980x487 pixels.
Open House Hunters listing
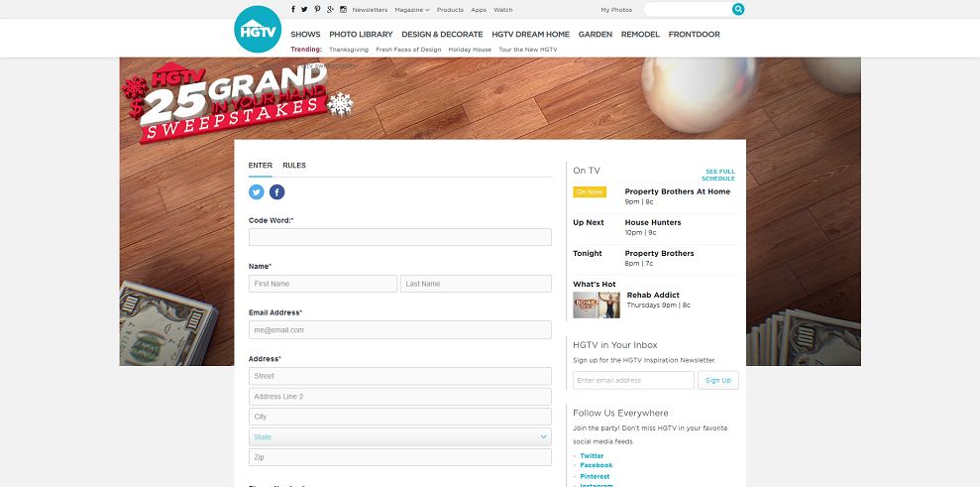pos(653,222)
